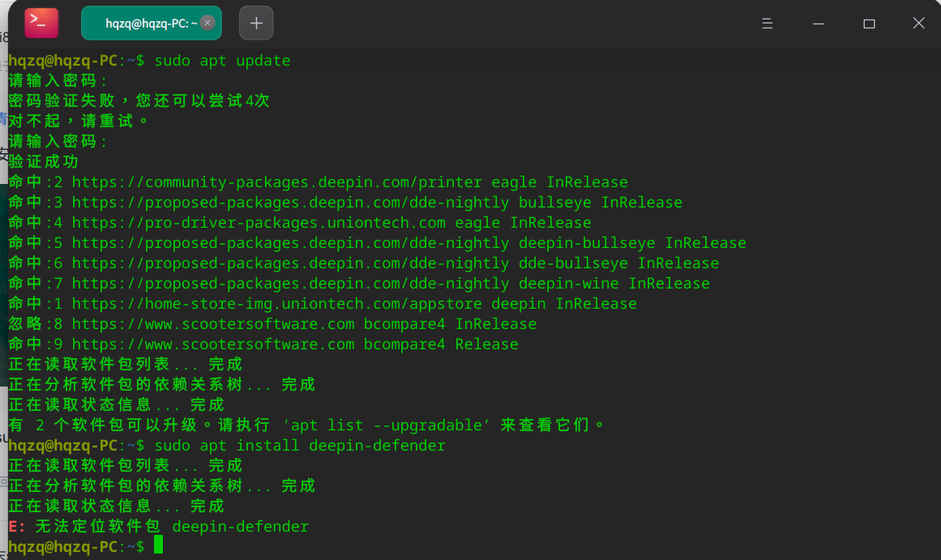Screen dimensions: 941x560
Task: Click the dde-nightly bullseye InRelease line
Action: coord(345,203)
